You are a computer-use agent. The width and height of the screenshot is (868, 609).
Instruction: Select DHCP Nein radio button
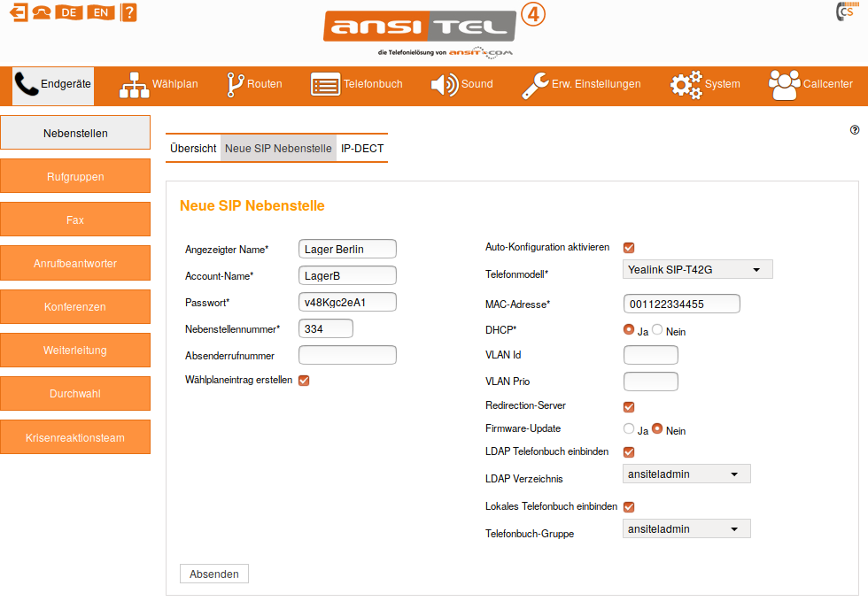tap(657, 330)
